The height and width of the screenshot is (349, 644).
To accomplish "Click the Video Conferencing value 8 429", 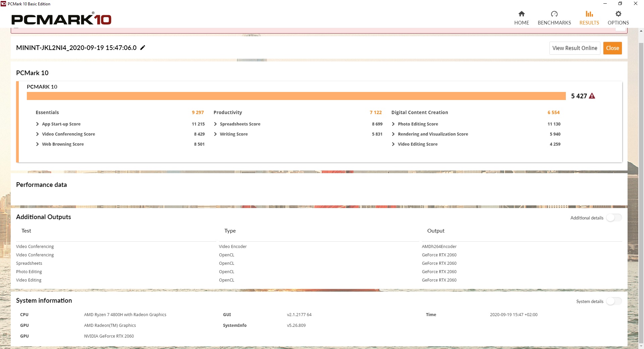I will point(199,134).
